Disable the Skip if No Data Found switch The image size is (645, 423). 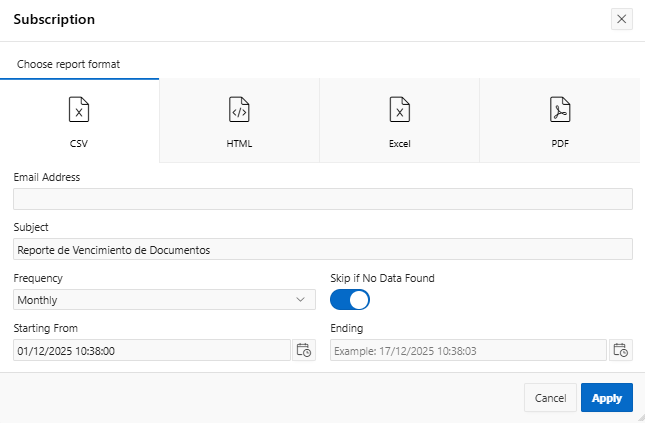click(x=350, y=299)
